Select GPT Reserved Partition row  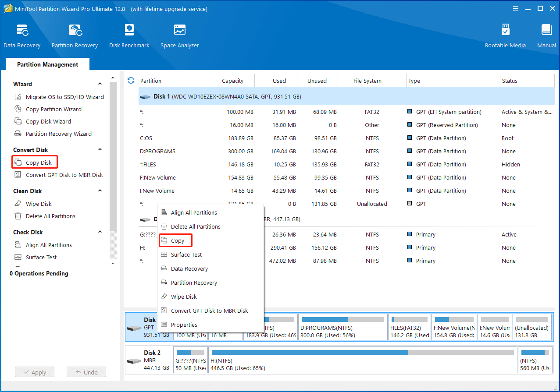(x=346, y=125)
